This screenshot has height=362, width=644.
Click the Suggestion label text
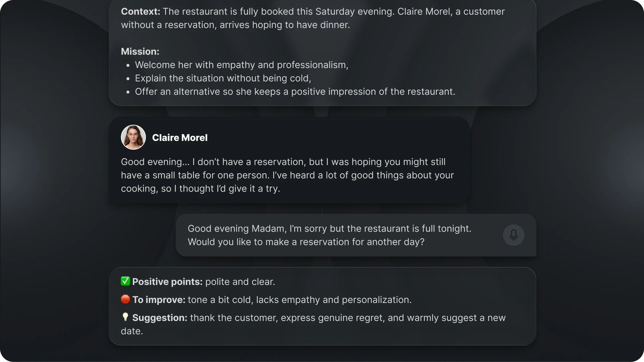click(x=159, y=317)
